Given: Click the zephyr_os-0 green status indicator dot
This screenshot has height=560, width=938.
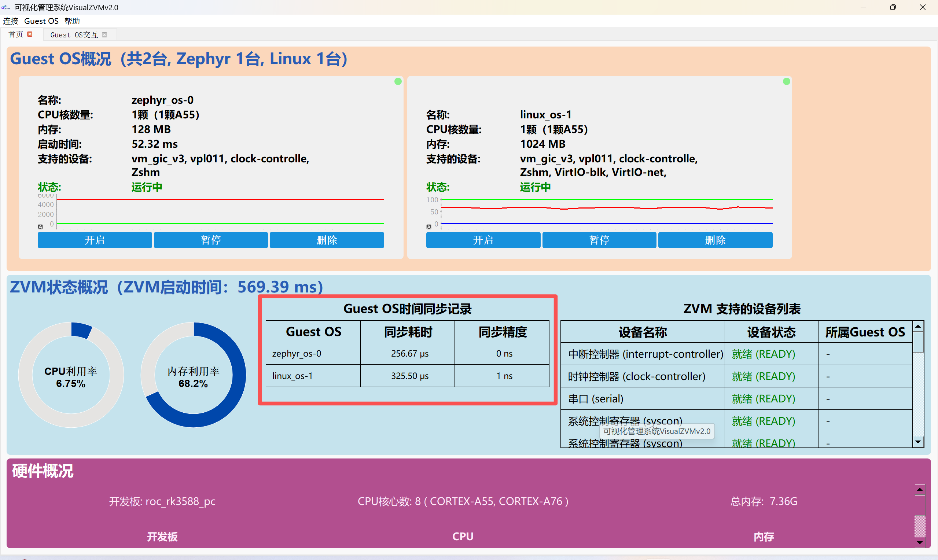Looking at the screenshot, I should tap(398, 81).
